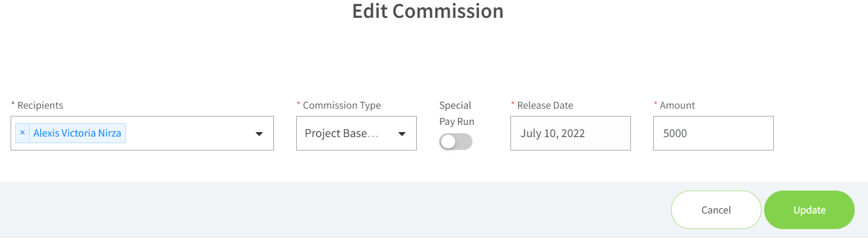Image resolution: width=868 pixels, height=243 pixels.
Task: Cancel the commission edit
Action: (716, 210)
